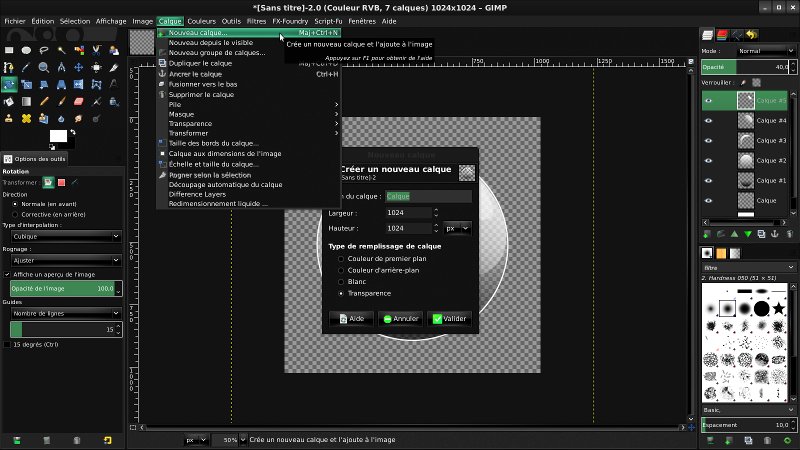Select the Ellipse Select tool
This screenshot has width=800, height=450.
[x=27, y=50]
